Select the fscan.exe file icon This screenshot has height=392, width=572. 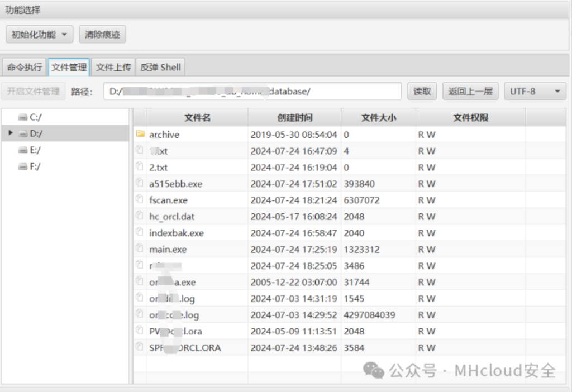point(141,200)
